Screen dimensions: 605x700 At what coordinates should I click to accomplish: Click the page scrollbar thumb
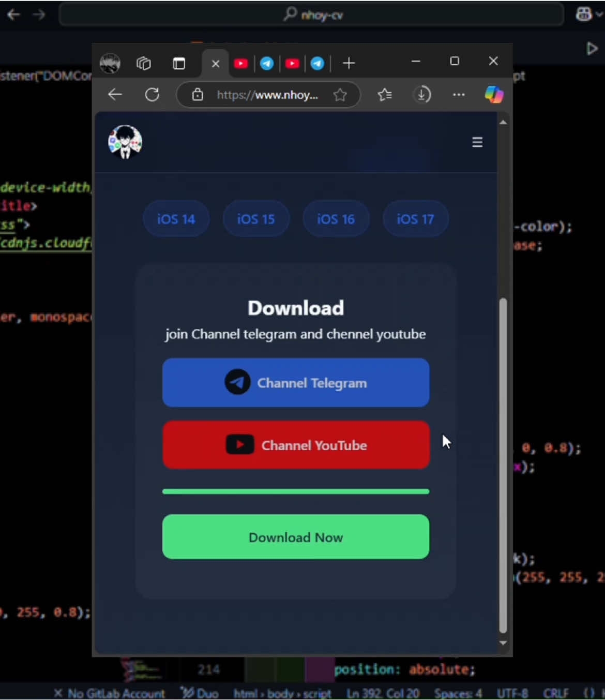click(503, 466)
